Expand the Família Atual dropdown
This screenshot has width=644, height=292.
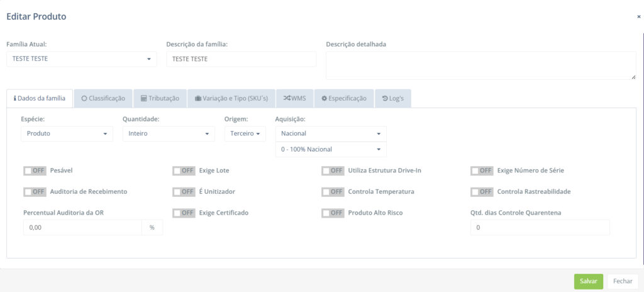pyautogui.click(x=81, y=59)
